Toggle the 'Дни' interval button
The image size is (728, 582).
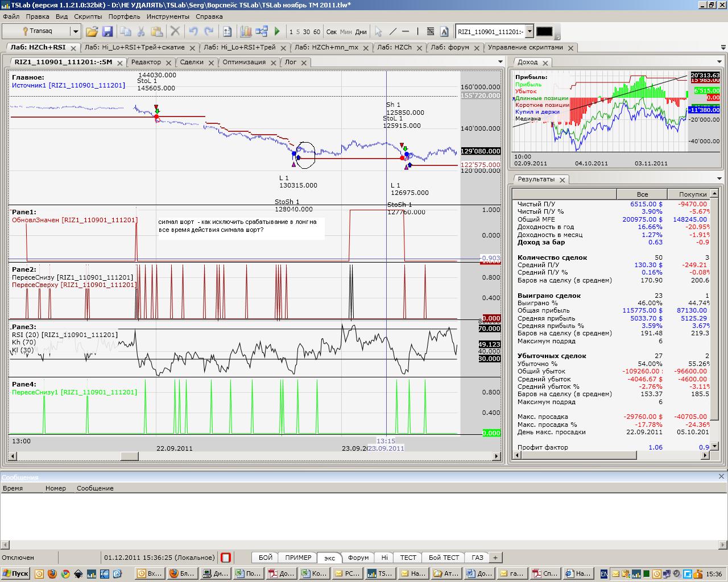[x=361, y=32]
